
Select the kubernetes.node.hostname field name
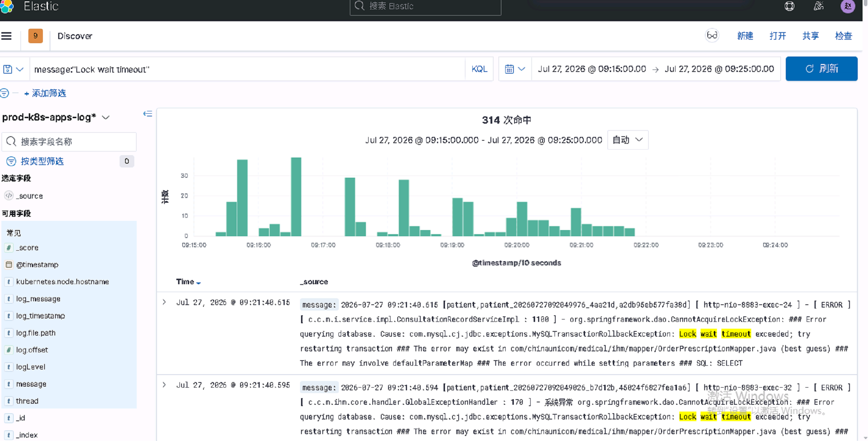tap(63, 282)
